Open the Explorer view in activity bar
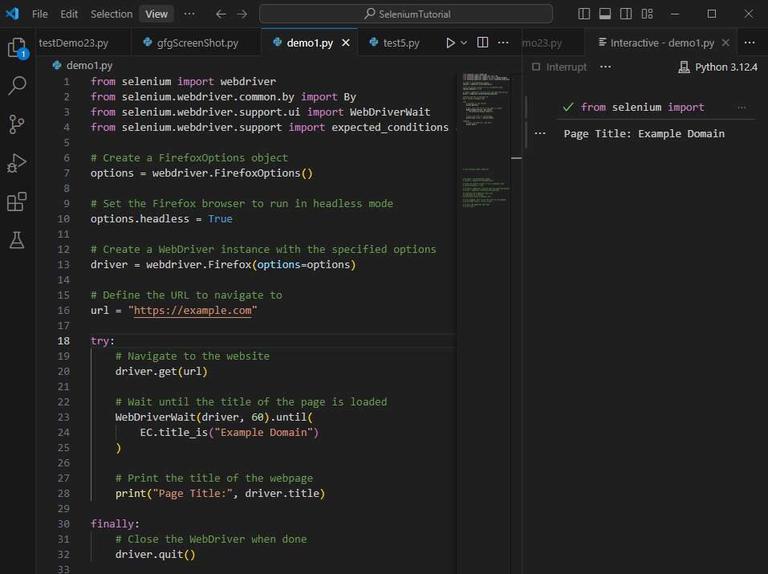Screen dimensions: 768x574 [17, 48]
